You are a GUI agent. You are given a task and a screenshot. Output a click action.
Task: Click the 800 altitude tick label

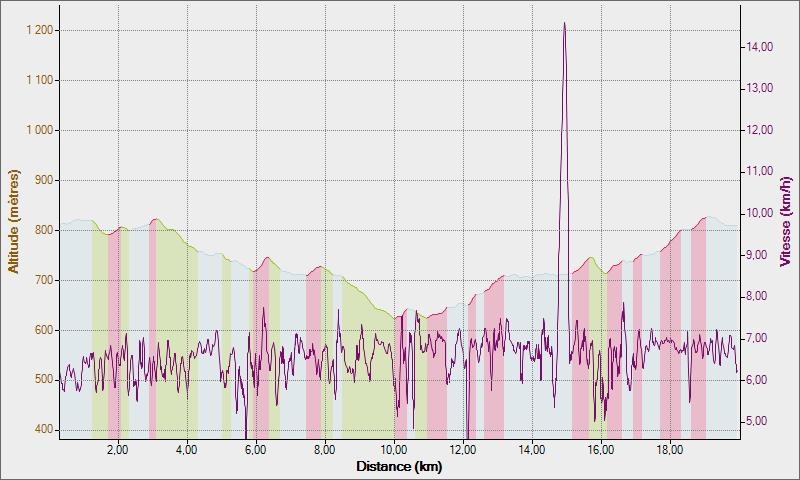click(x=41, y=230)
